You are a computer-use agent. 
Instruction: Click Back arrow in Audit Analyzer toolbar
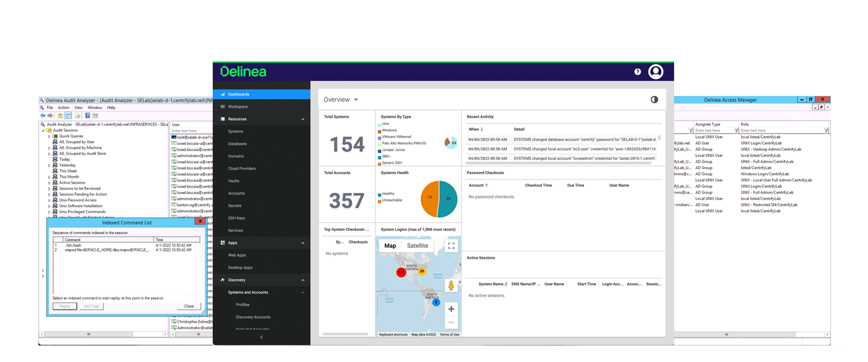coord(42,115)
